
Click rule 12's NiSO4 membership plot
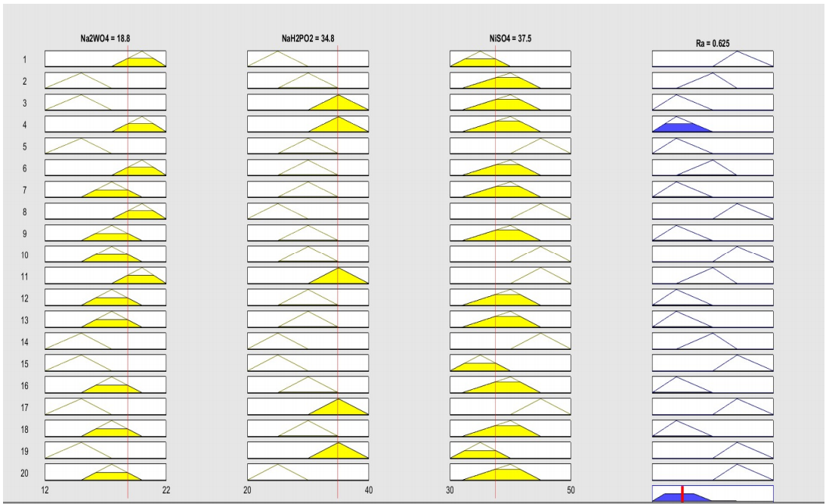tap(510, 297)
